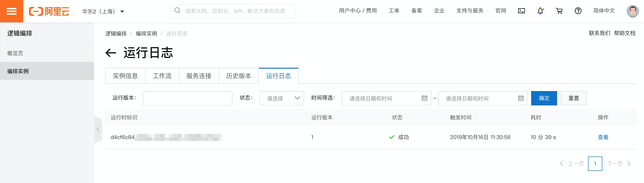Open the shopping cart
Screen dimensions: 644x183
pos(559,11)
